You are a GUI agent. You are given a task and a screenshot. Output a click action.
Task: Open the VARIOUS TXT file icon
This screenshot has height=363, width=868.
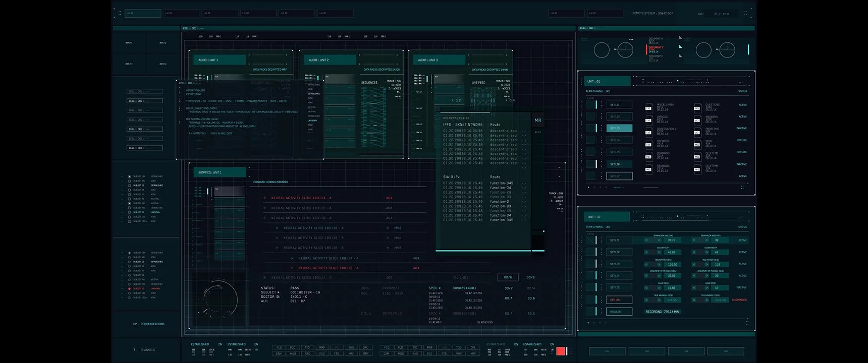(x=648, y=120)
